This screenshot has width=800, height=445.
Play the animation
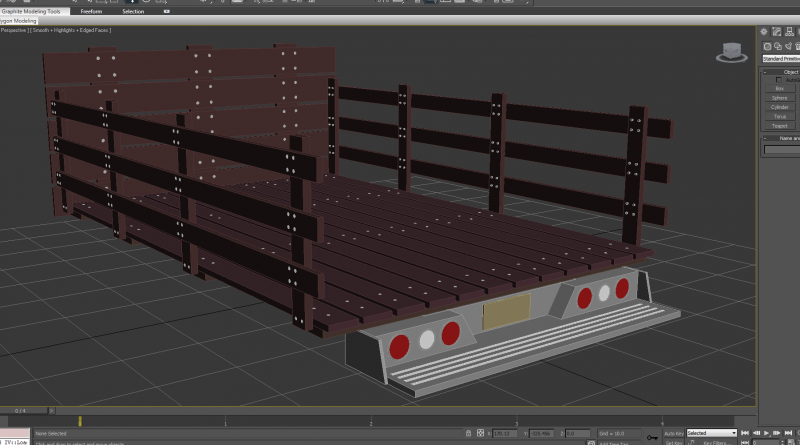point(766,433)
